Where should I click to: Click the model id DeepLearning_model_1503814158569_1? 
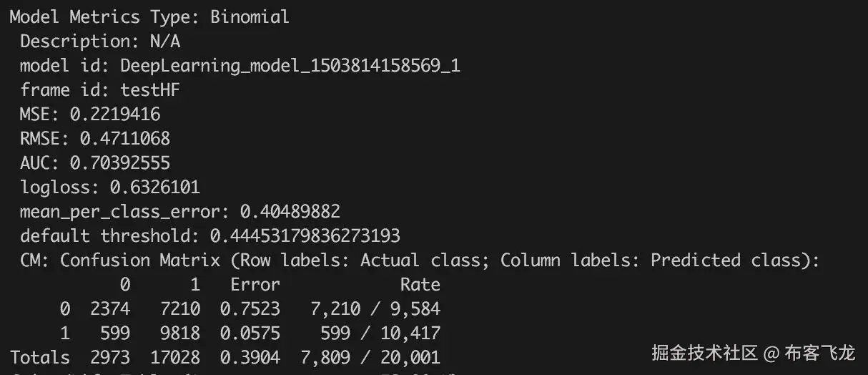(x=290, y=66)
